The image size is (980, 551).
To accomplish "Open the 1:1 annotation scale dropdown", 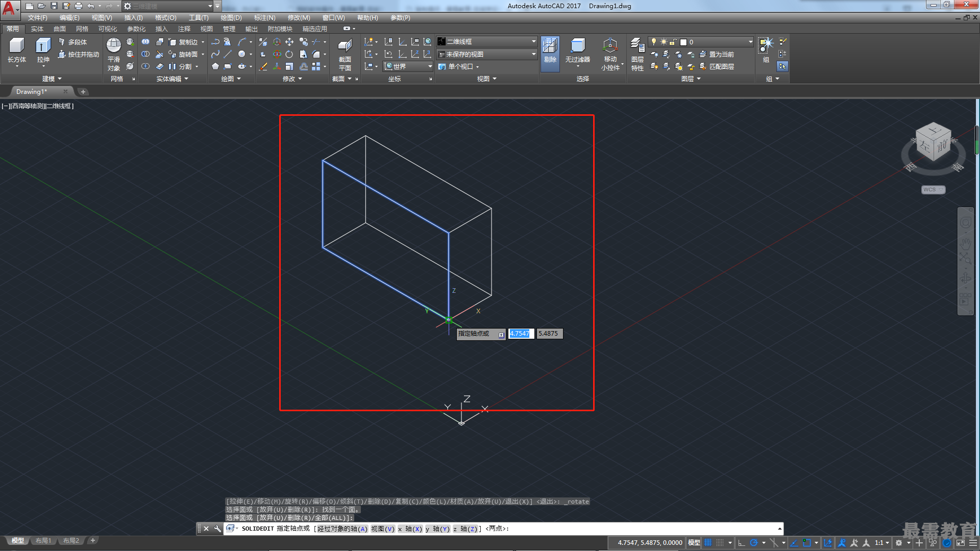I will [881, 543].
